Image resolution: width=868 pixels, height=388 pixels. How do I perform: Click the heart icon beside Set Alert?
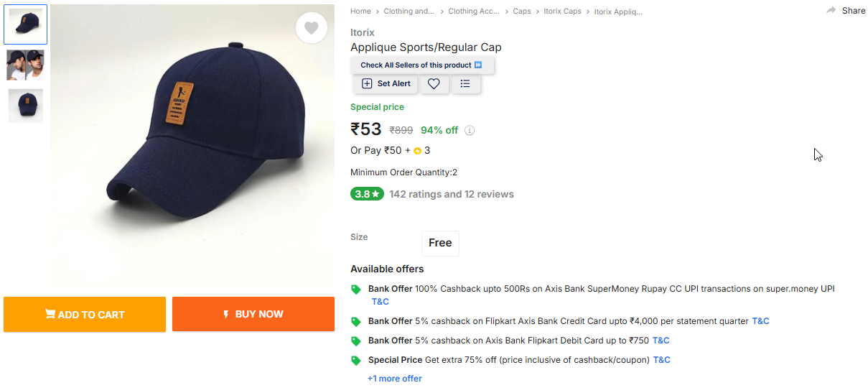point(434,84)
